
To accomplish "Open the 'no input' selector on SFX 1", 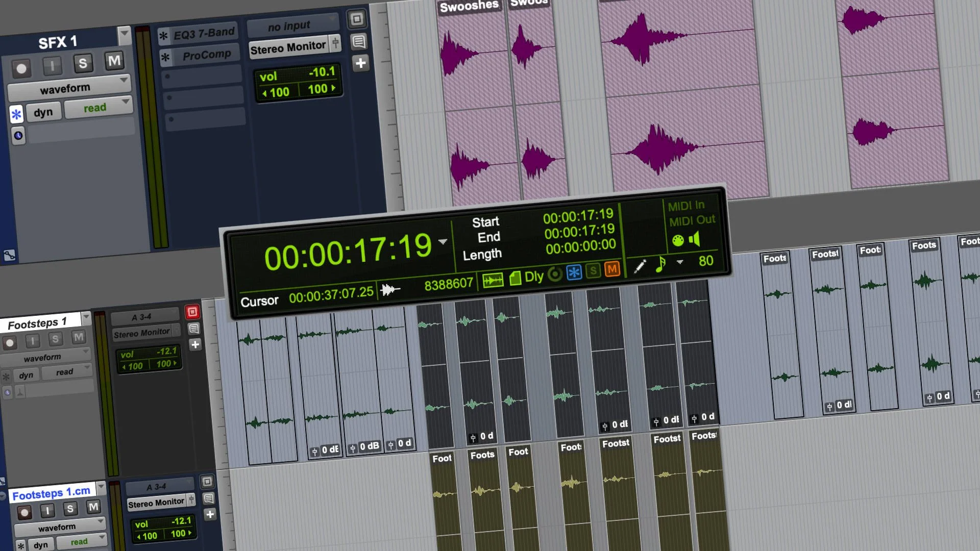I will [293, 26].
